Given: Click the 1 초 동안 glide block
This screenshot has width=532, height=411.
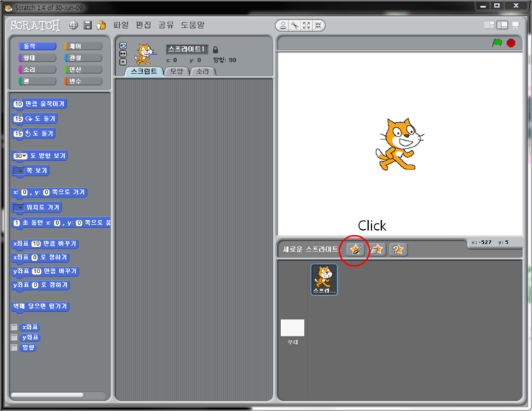Looking at the screenshot, I should click(61, 223).
